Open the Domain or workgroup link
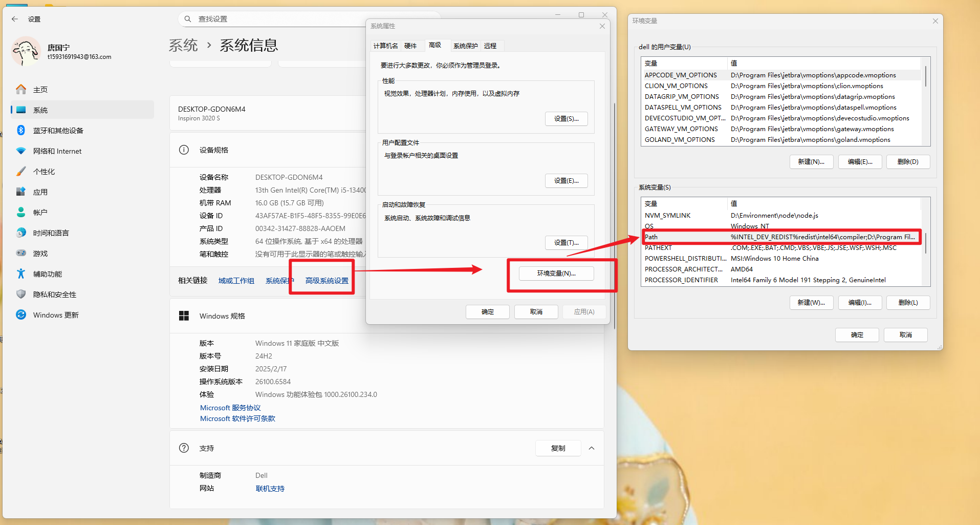The width and height of the screenshot is (980, 525). coord(236,281)
